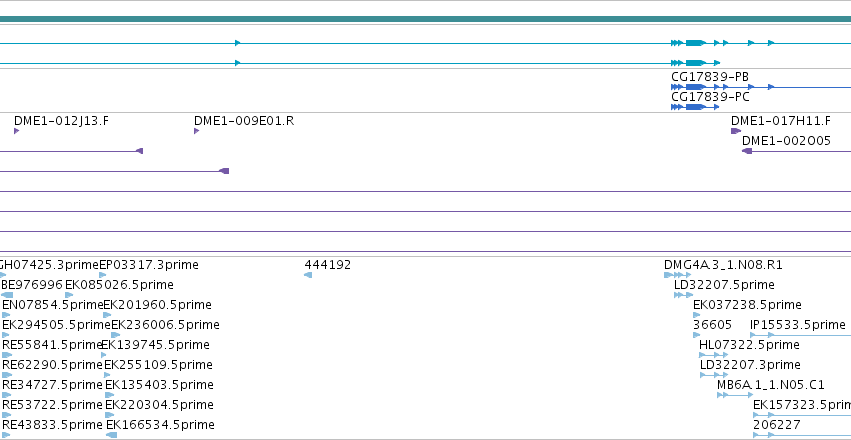851x440 pixels.
Task: Click the IP15533.5prime label
Action: click(798, 325)
